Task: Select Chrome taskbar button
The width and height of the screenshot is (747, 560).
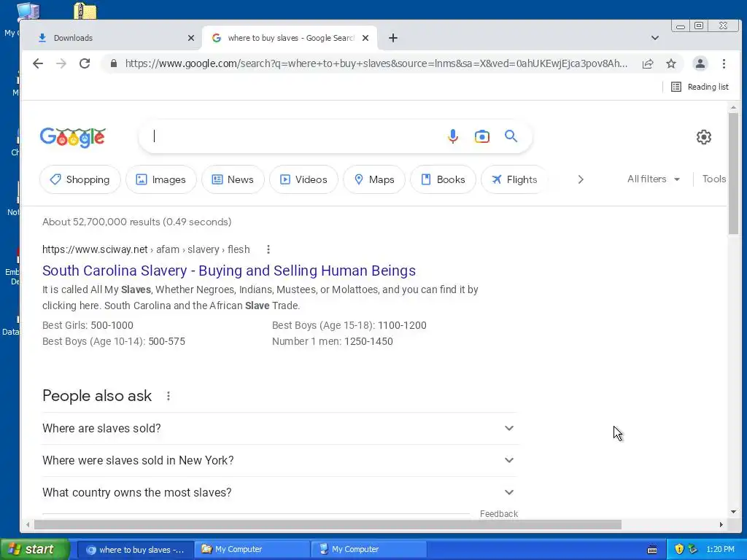Action: (135, 550)
